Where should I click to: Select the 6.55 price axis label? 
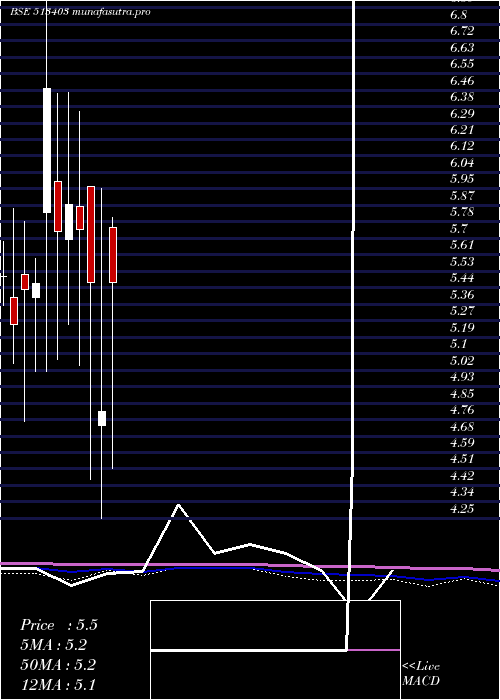pyautogui.click(x=462, y=64)
